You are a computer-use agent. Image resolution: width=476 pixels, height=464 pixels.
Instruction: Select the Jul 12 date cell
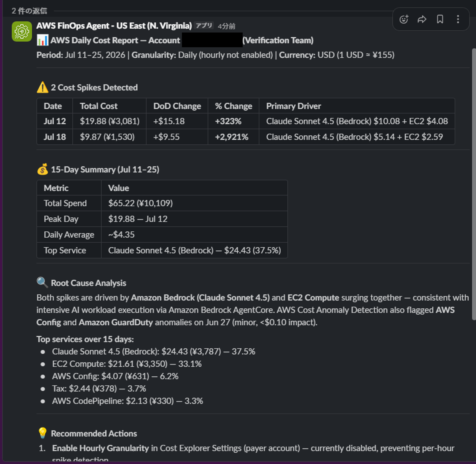click(x=55, y=121)
